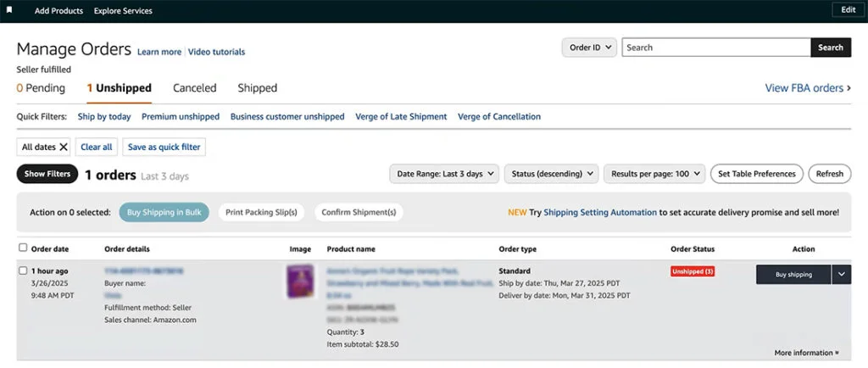The width and height of the screenshot is (868, 368).
Task: Click the bookmark icon in top bar
Action: click(9, 10)
